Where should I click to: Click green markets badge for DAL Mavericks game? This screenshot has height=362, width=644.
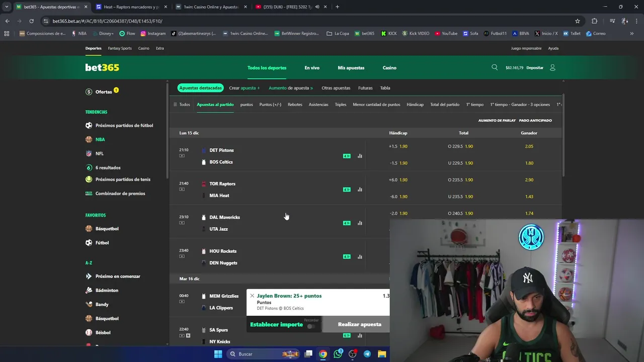[x=347, y=223]
